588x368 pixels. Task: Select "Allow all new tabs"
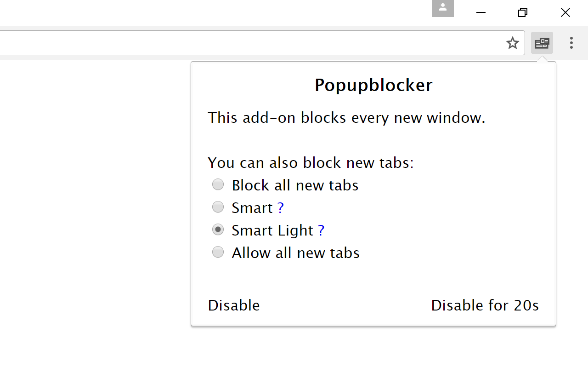coord(218,252)
